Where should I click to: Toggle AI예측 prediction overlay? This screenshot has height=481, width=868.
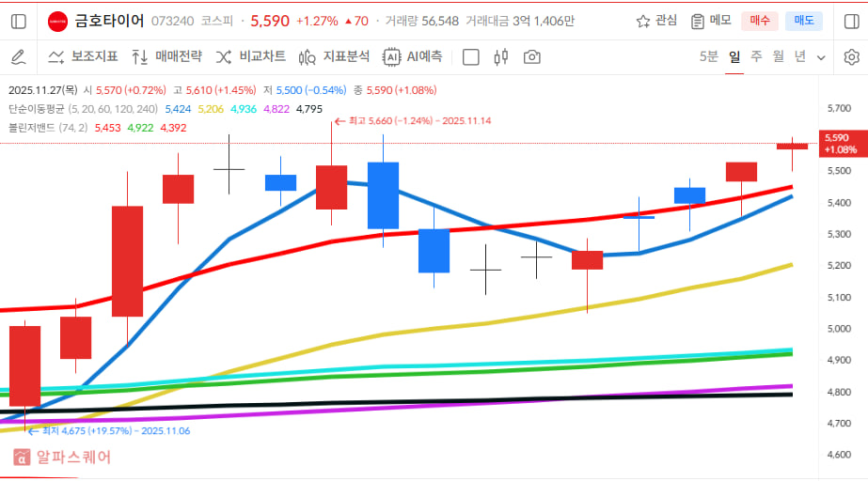(412, 57)
